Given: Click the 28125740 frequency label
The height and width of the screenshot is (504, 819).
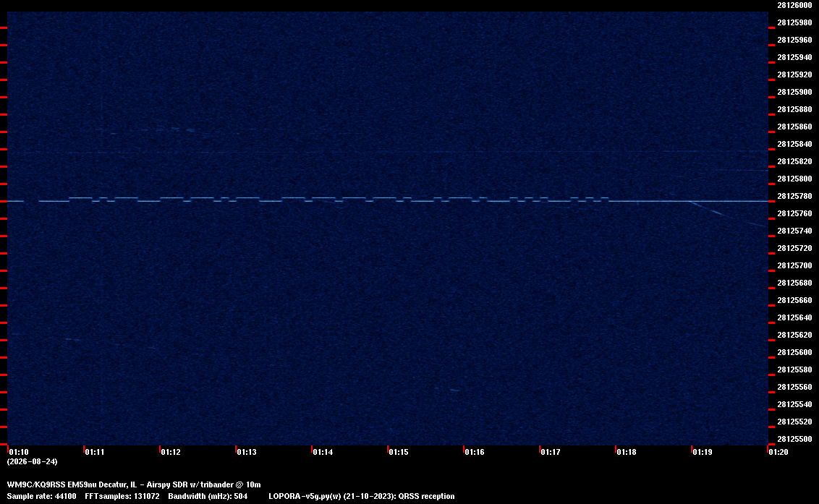Looking at the screenshot, I should click(794, 231).
